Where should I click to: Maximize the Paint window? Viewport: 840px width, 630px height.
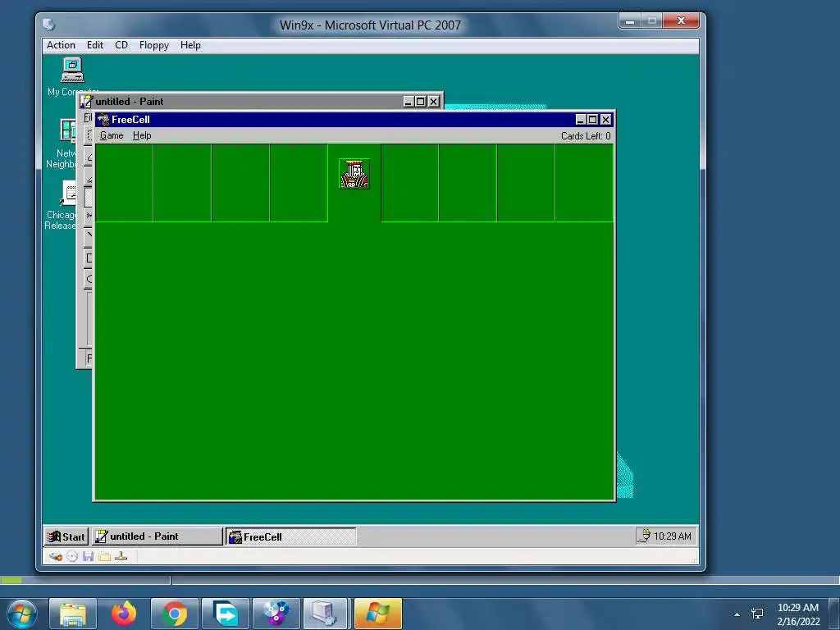(x=421, y=101)
